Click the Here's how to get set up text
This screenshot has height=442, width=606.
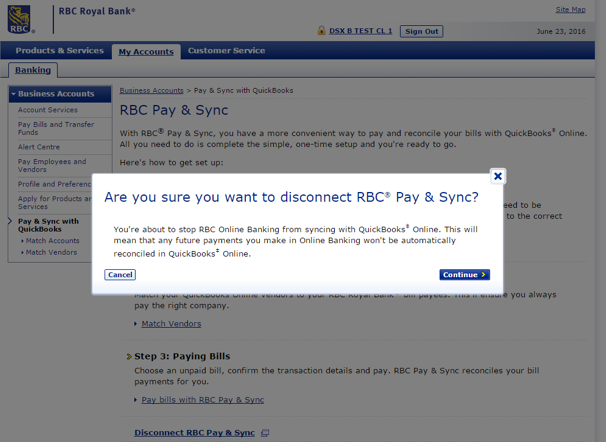(172, 163)
